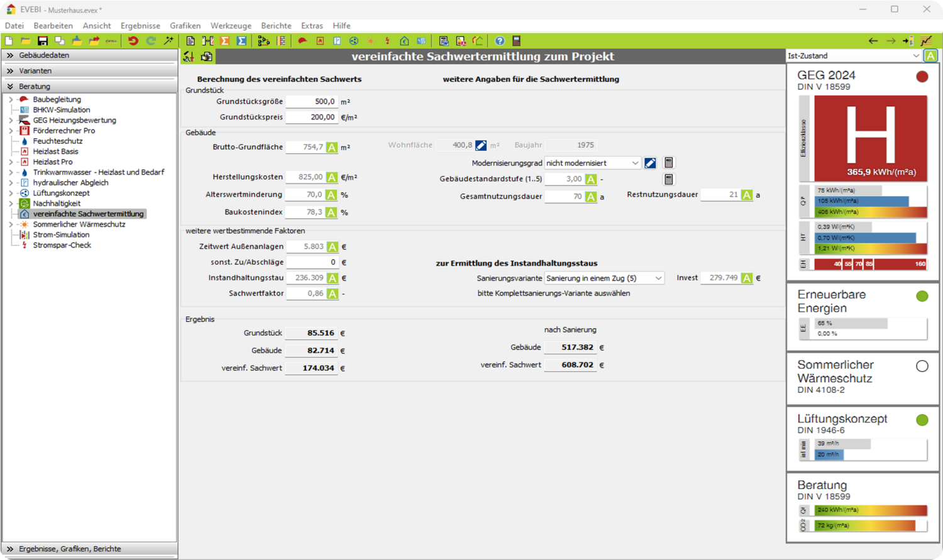The image size is (943, 560).
Task: Click the red hard hat toolbar icon
Action: tap(302, 41)
